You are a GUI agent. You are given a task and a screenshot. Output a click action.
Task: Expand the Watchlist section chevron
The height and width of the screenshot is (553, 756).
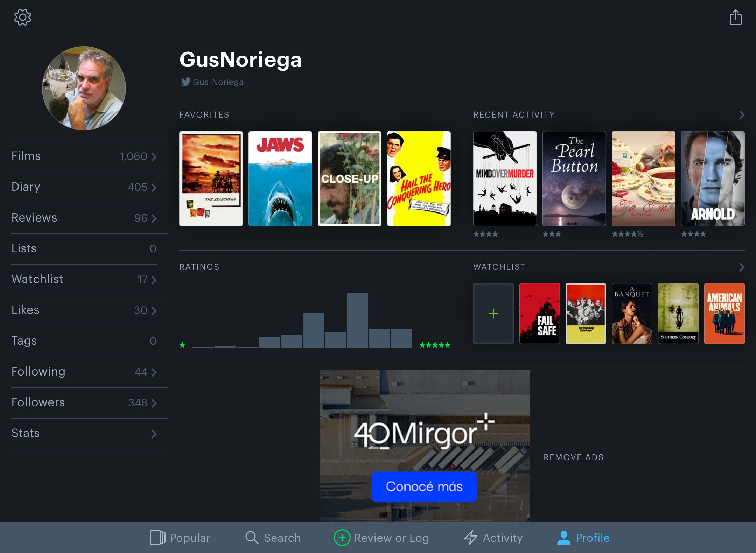[742, 267]
